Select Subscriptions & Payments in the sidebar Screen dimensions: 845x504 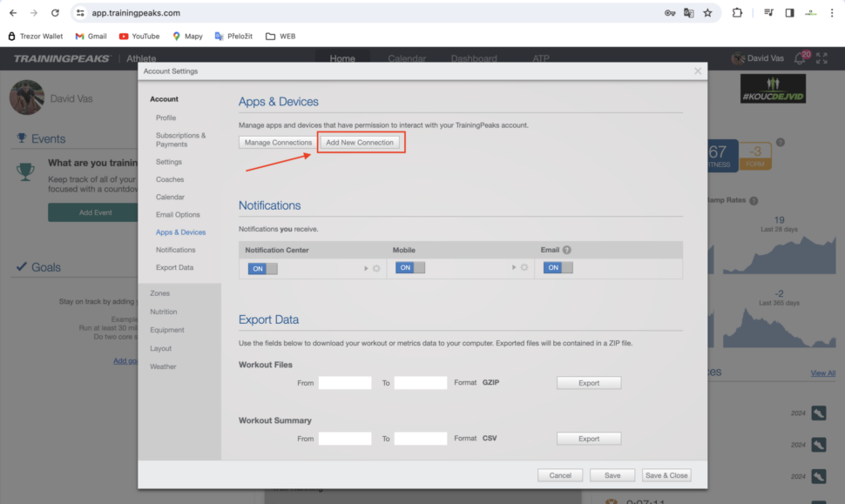click(x=180, y=139)
